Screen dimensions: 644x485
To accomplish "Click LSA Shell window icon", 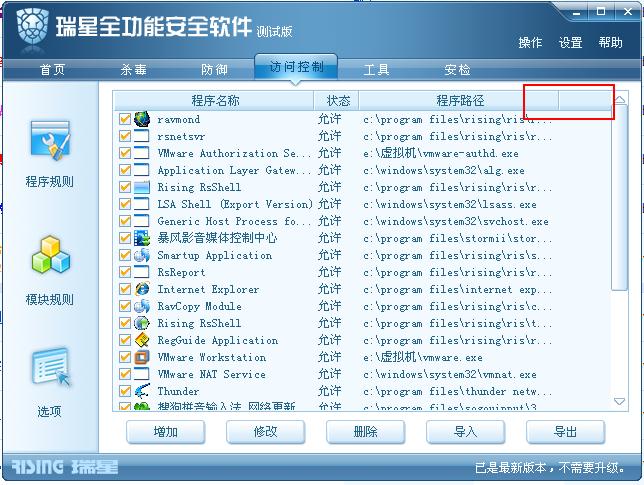I will (x=142, y=204).
